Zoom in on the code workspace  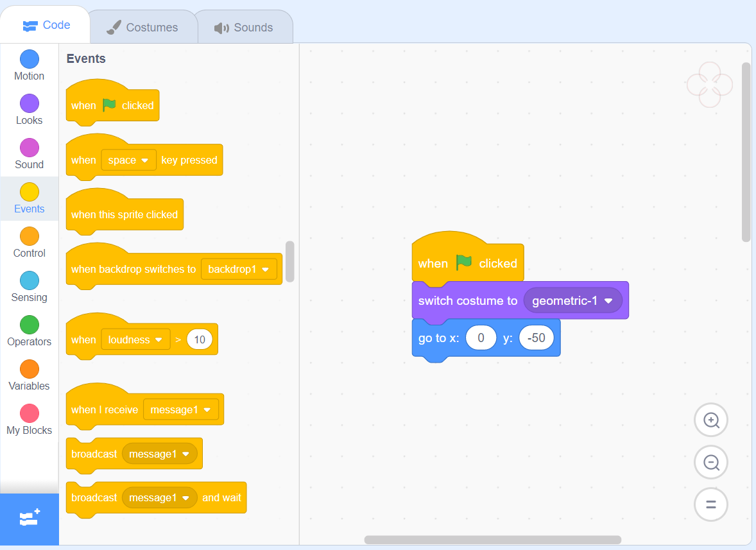point(710,420)
